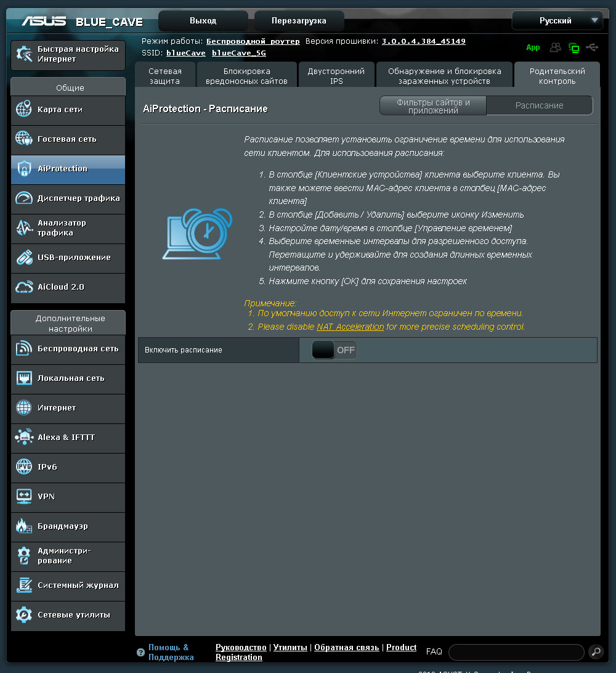Click the VPN monitor icon
The height and width of the screenshot is (673, 616).
click(24, 496)
